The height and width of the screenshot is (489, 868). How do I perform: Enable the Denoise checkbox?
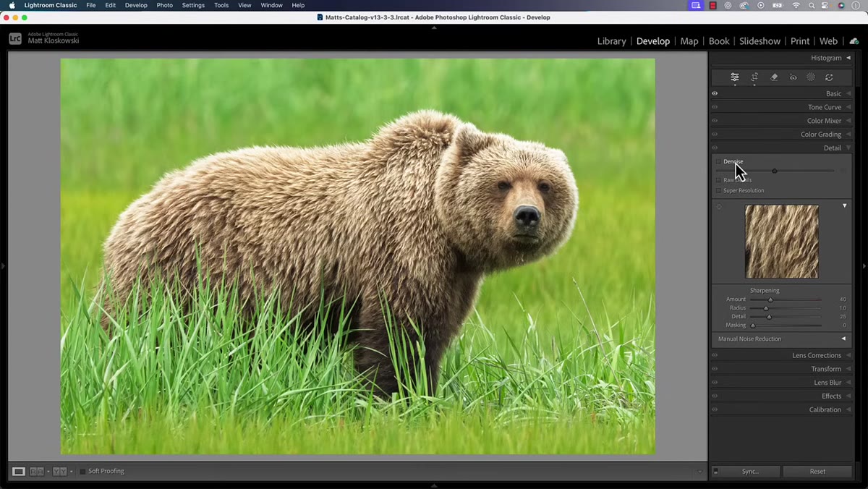pos(718,161)
